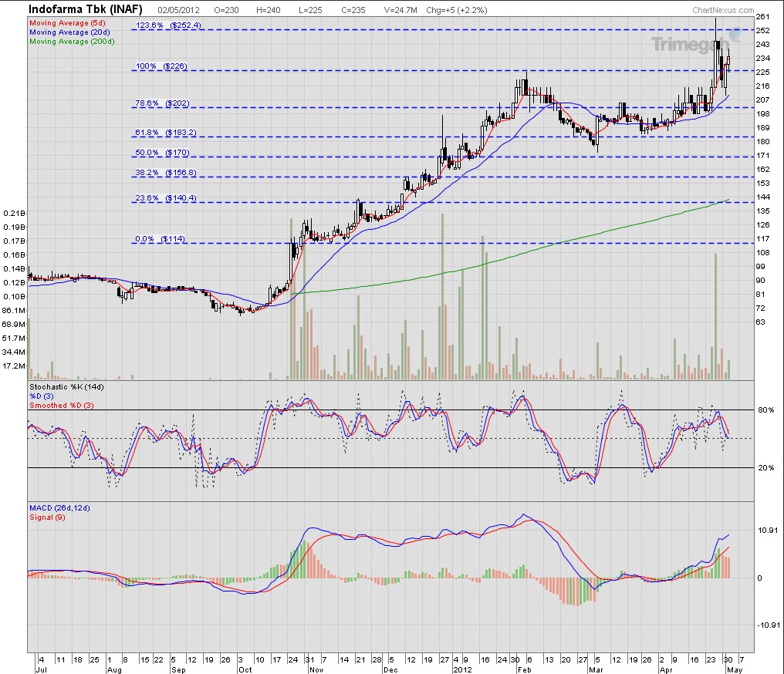
Task: Select the blue %D (3) label
Action: click(x=42, y=396)
